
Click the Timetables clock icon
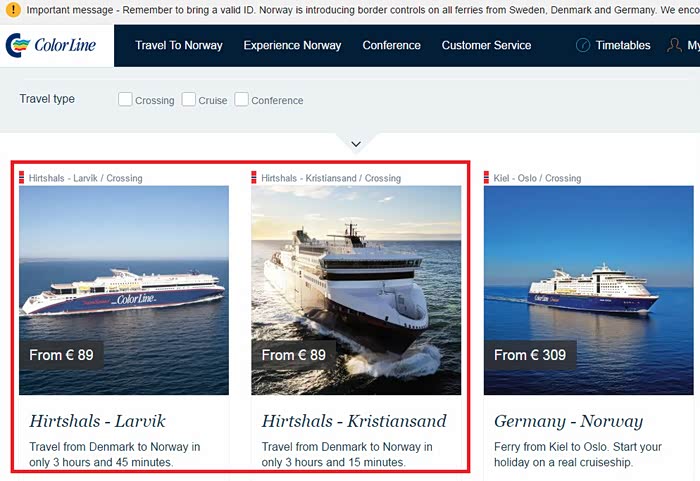(x=583, y=46)
